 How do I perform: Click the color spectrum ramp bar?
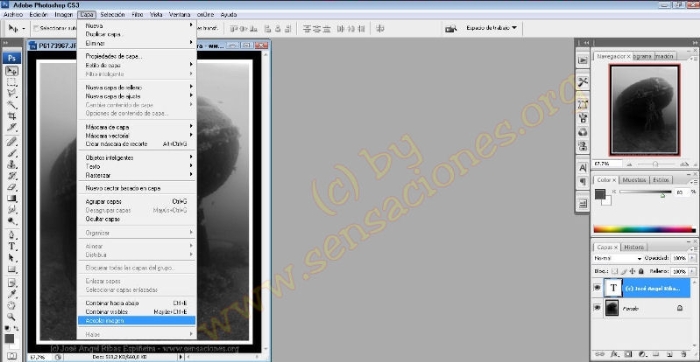click(644, 229)
